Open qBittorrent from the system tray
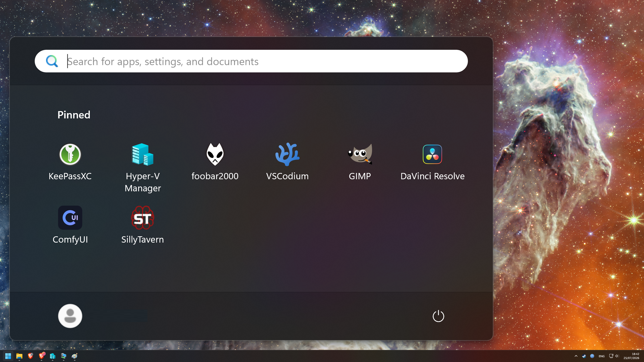The image size is (644, 362). 592,356
